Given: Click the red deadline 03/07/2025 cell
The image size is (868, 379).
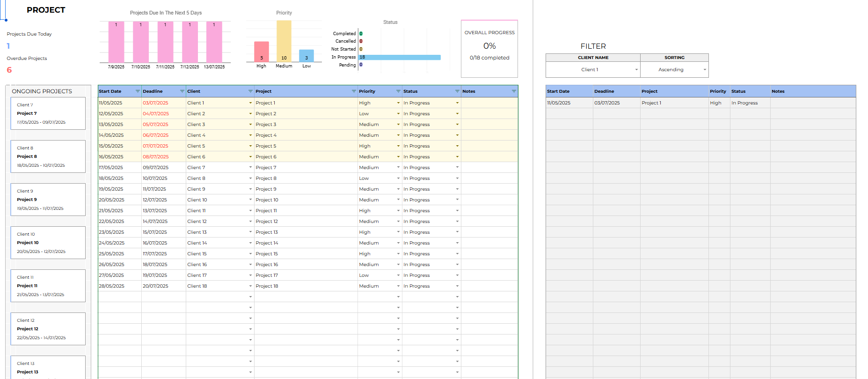Looking at the screenshot, I should pos(155,103).
